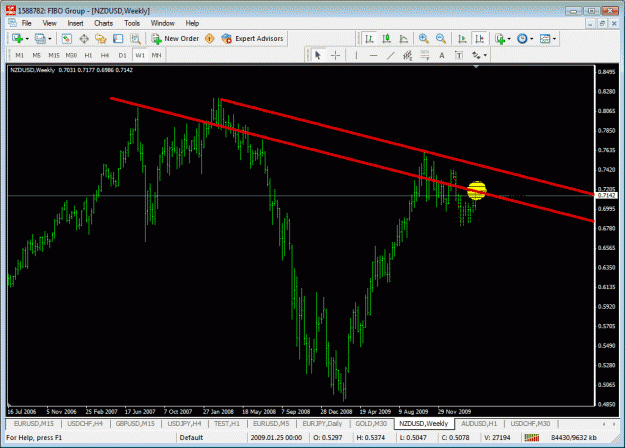
Task: Expand the Profiles dropdown arrow
Action: click(50, 39)
